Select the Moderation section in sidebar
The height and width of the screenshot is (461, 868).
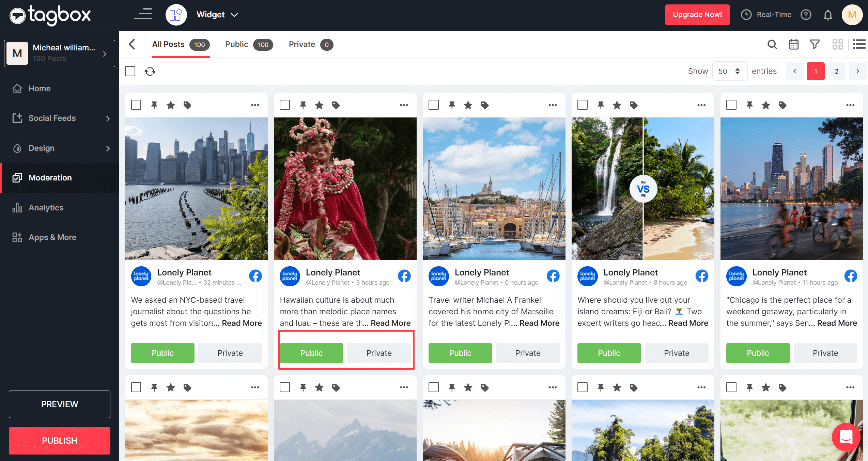pyautogui.click(x=50, y=177)
